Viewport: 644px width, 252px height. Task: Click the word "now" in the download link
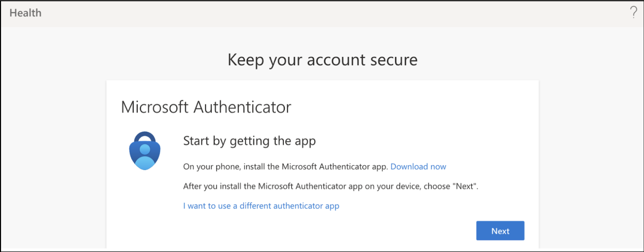tap(438, 167)
